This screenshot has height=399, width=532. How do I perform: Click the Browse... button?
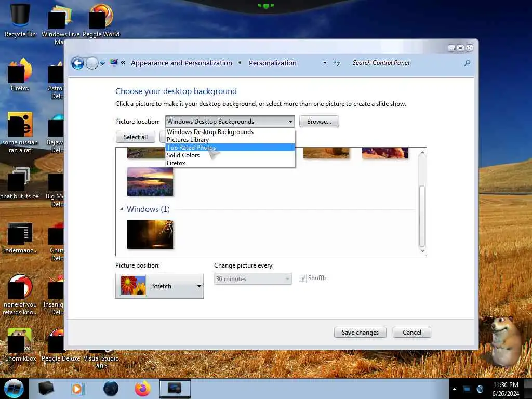(x=319, y=122)
